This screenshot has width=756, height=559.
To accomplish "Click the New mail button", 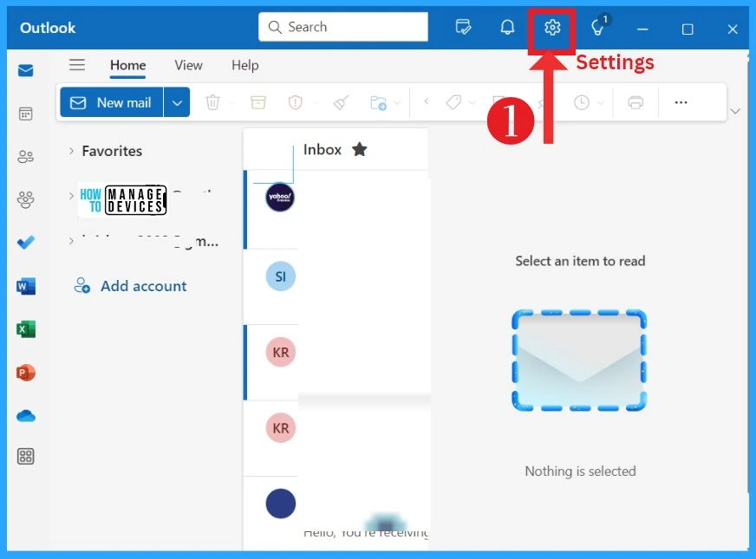I will 112,102.
